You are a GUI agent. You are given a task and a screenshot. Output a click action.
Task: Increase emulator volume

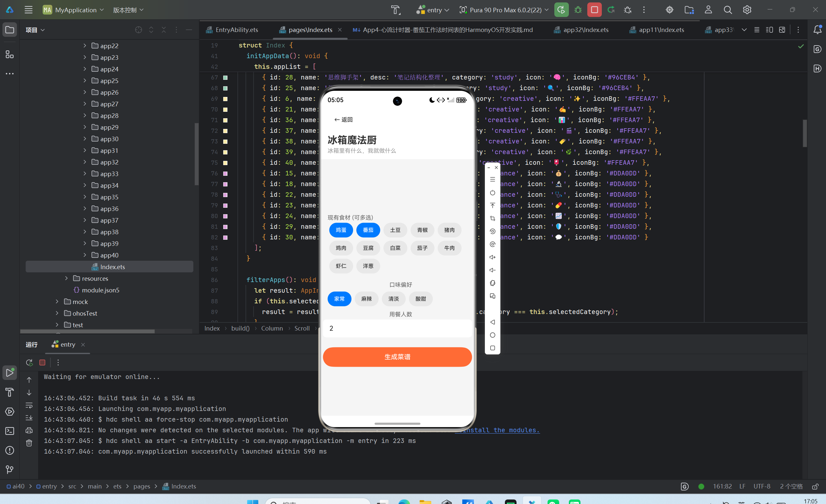pyautogui.click(x=492, y=257)
